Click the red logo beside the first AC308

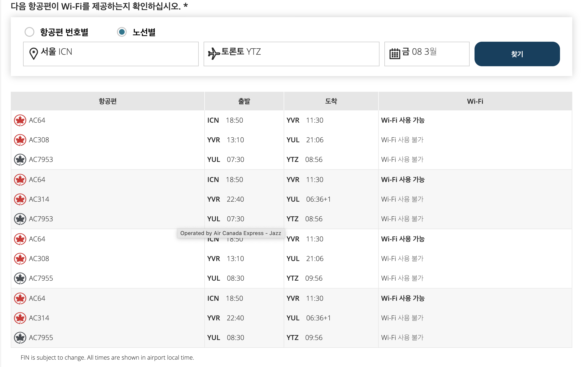pyautogui.click(x=20, y=140)
